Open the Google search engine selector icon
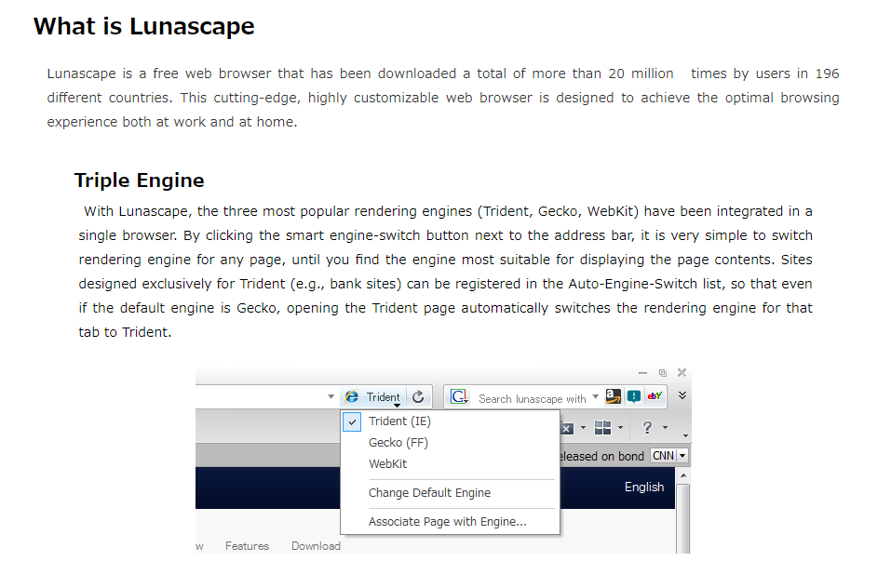The width and height of the screenshot is (891, 588). 459,396
